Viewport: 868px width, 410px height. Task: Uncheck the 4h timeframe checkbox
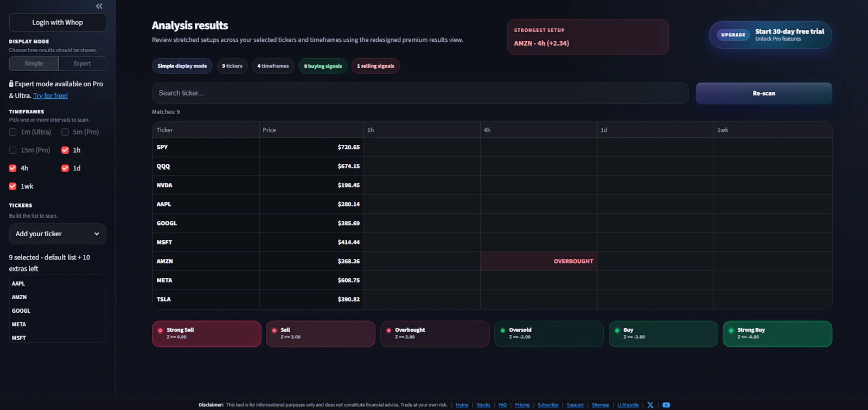point(12,168)
